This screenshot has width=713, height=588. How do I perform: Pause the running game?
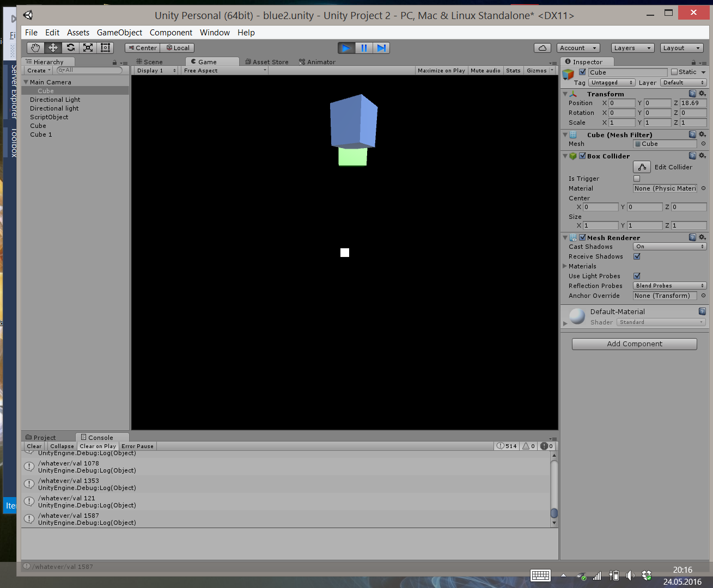[364, 48]
